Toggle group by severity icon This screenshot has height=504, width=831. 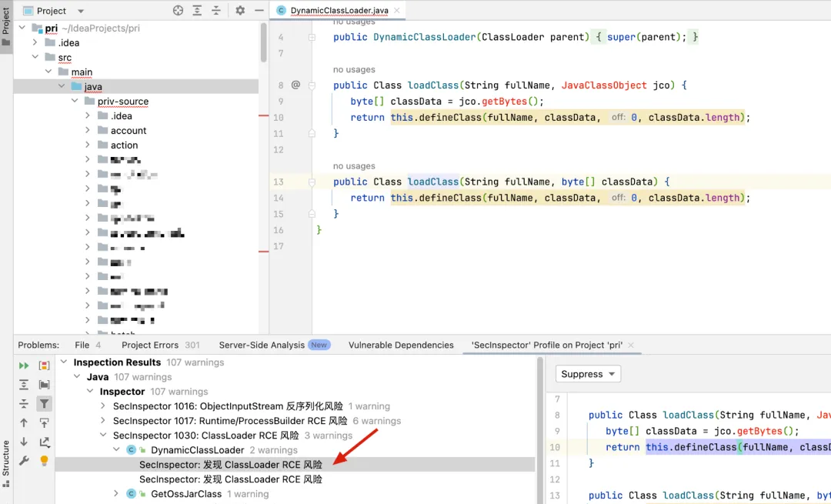[x=44, y=365]
